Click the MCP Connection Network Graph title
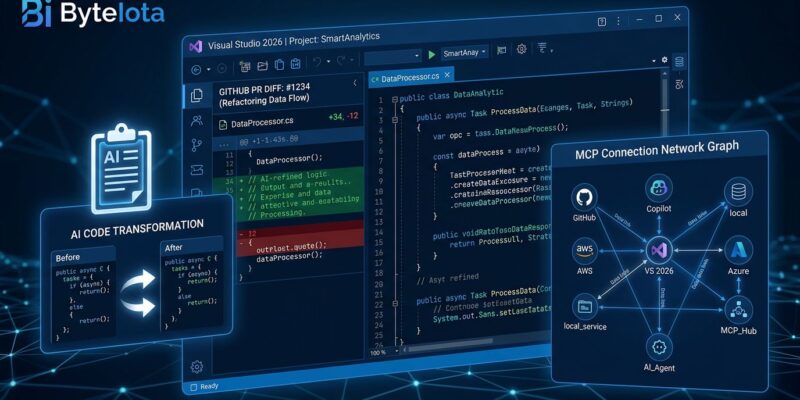 click(657, 150)
